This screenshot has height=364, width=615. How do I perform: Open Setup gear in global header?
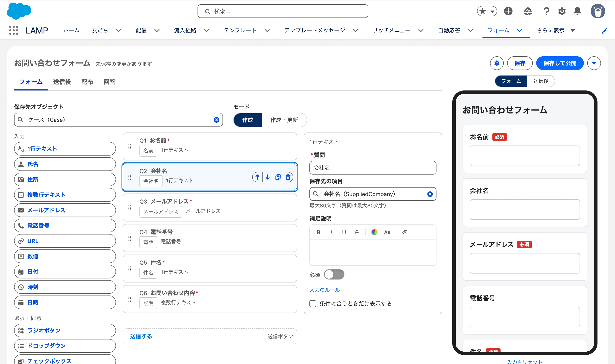click(x=562, y=11)
